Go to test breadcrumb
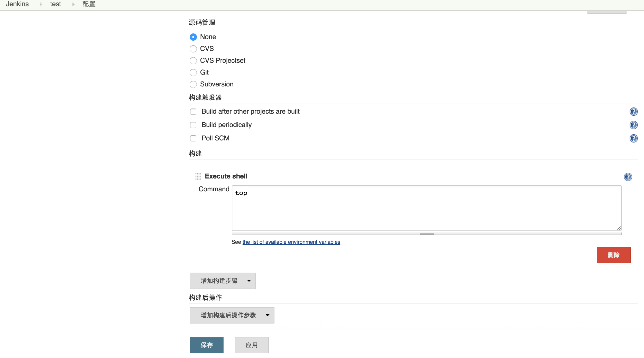Image resolution: width=644 pixels, height=358 pixels. [55, 4]
